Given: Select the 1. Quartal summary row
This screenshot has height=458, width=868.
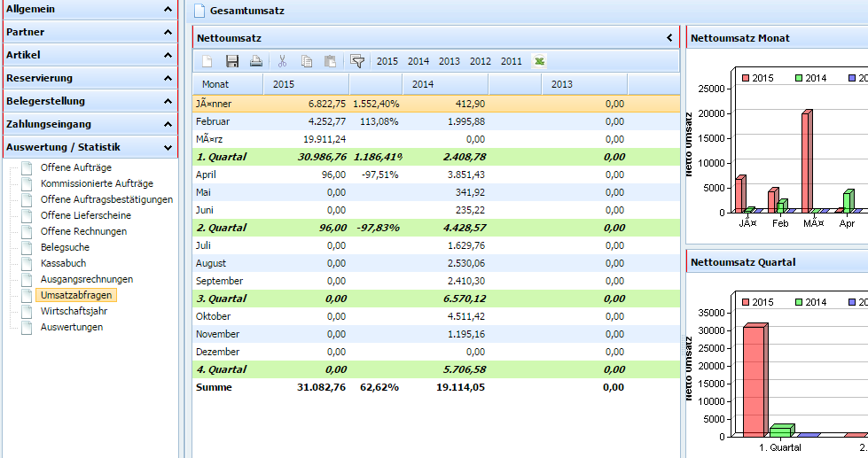Looking at the screenshot, I should pyautogui.click(x=436, y=157).
